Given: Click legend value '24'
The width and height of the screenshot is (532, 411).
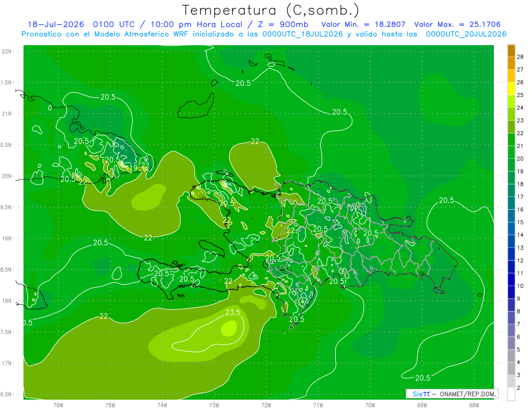Looking at the screenshot, I should coord(520,108).
